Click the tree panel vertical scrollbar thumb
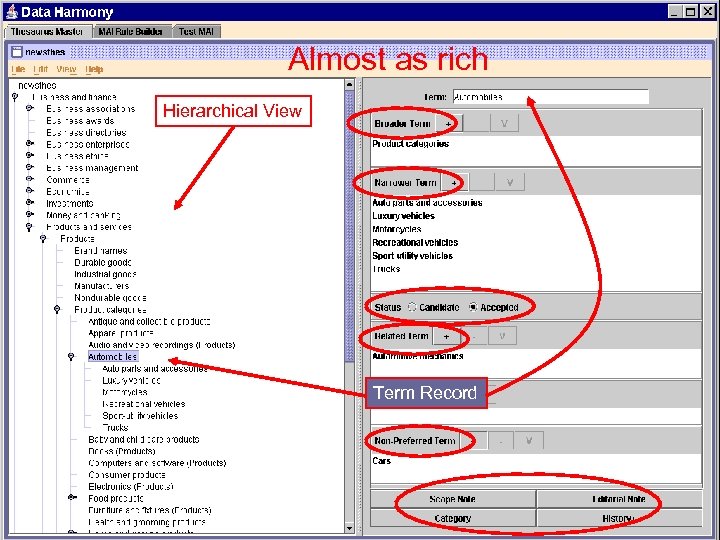Screen dimensions: 720x540 349,226
